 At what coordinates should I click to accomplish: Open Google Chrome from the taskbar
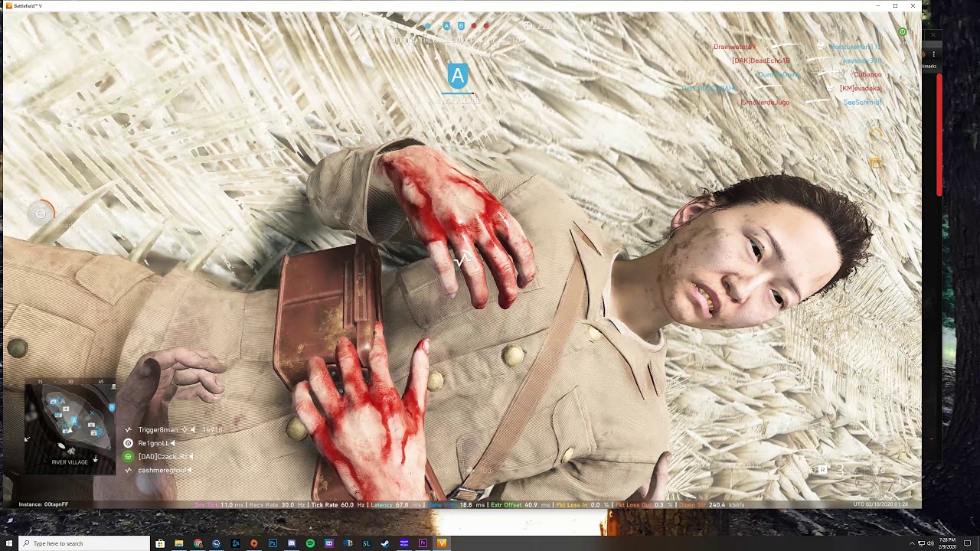[x=198, y=543]
